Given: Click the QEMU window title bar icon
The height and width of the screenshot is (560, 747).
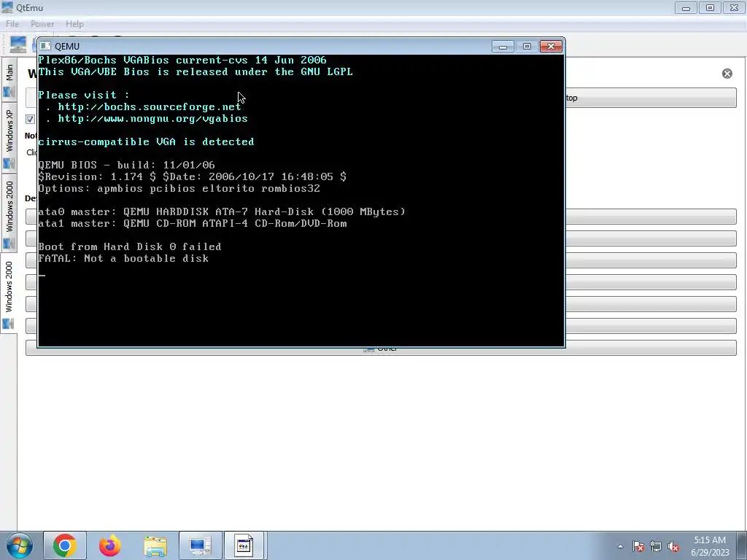Looking at the screenshot, I should tap(45, 46).
